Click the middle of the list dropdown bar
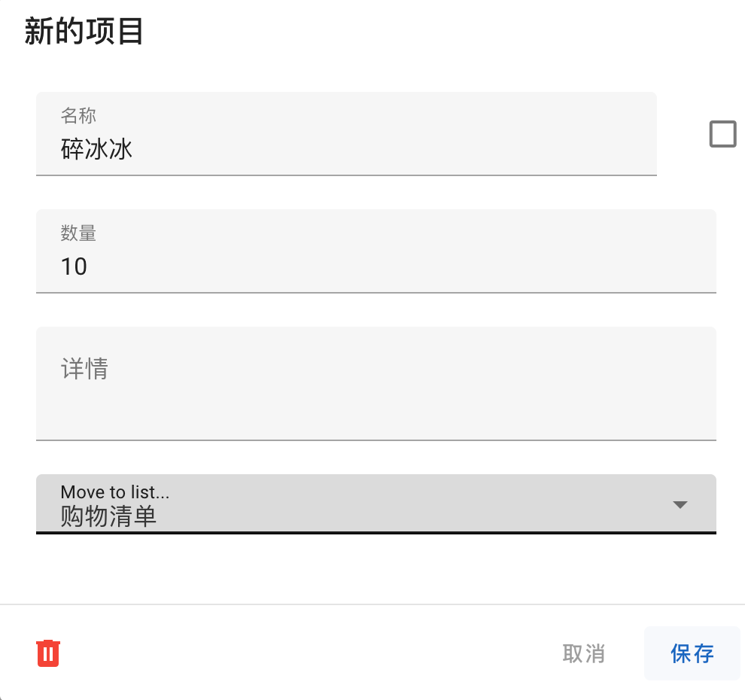The height and width of the screenshot is (700, 745). (376, 504)
